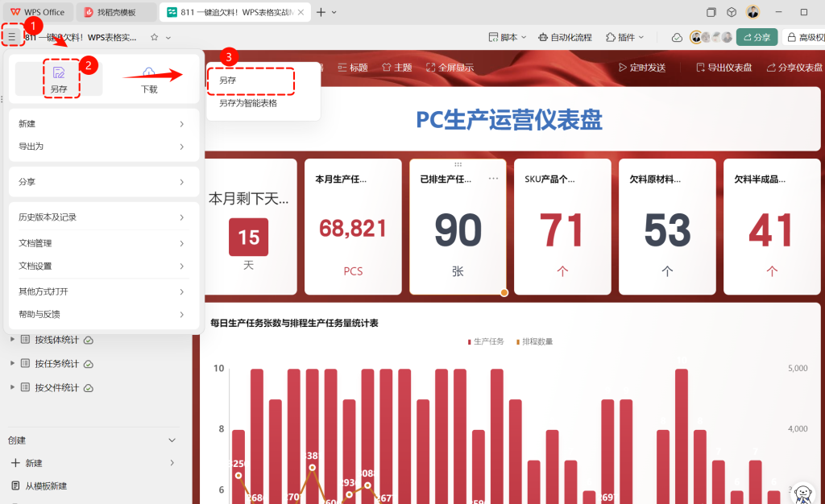
Task: Open 帮助与反馈 menu entry
Action: [104, 314]
